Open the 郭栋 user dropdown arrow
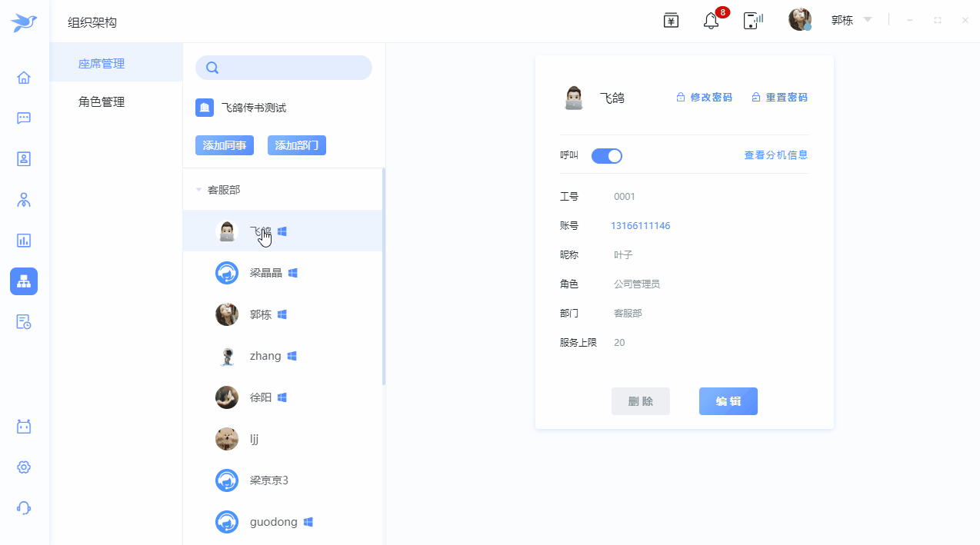980x545 pixels. click(x=868, y=20)
